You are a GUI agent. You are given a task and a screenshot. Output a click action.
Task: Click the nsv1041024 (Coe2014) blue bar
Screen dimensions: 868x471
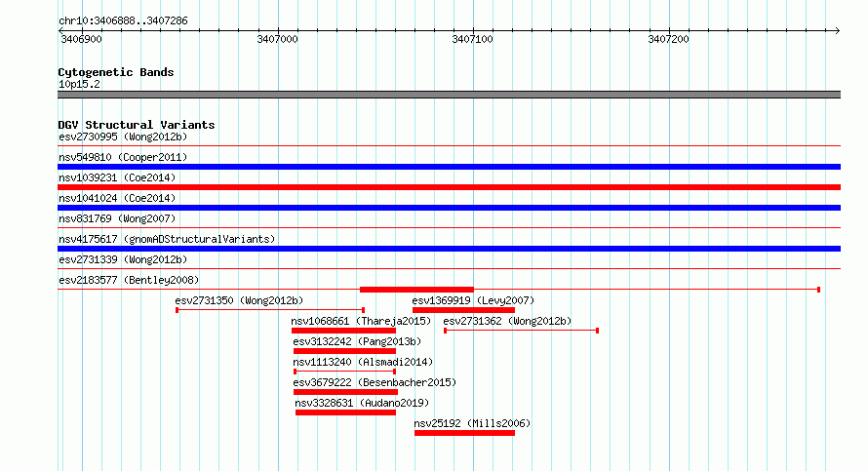pyautogui.click(x=449, y=208)
